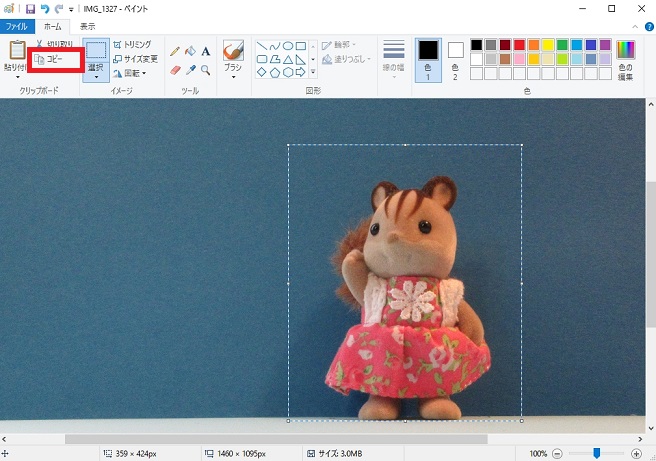Viewport: 656px width, 461px height.
Task: Select the Polygon shape
Action: point(275,59)
